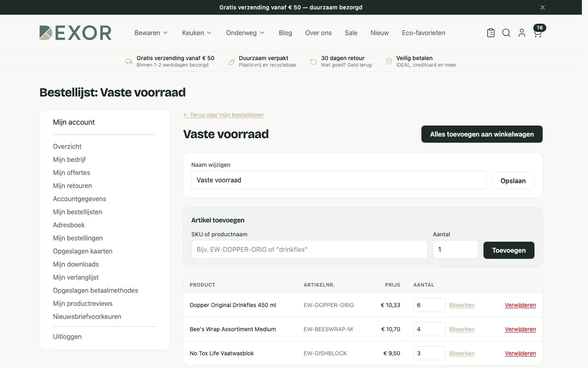Open Opgeslagen kaarten

pyautogui.click(x=83, y=251)
